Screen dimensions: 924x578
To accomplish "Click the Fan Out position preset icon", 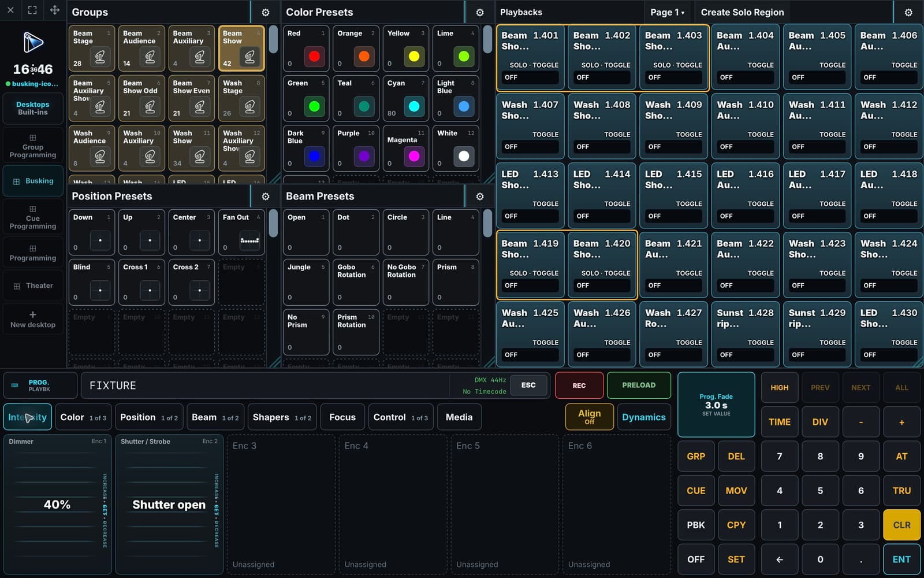I will pyautogui.click(x=249, y=240).
